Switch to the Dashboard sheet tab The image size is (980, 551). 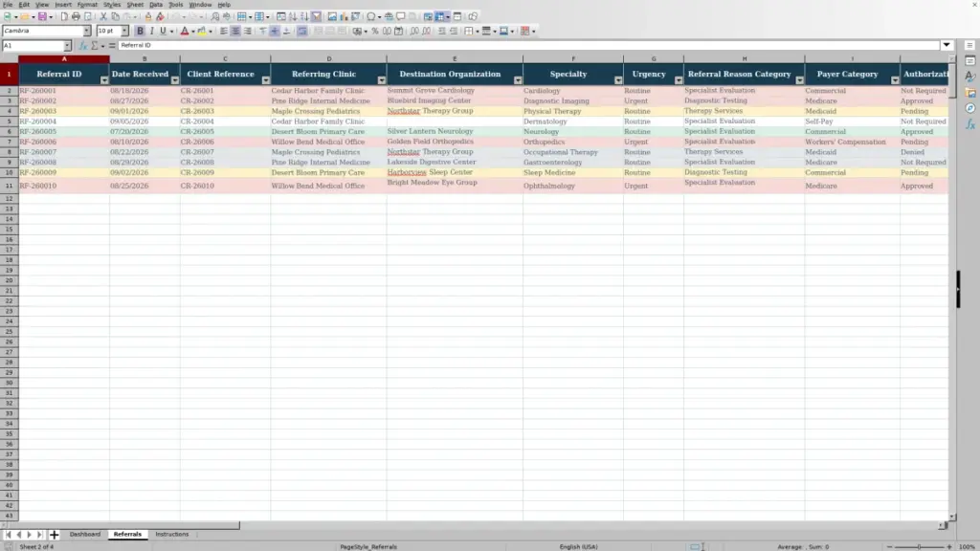coord(85,534)
